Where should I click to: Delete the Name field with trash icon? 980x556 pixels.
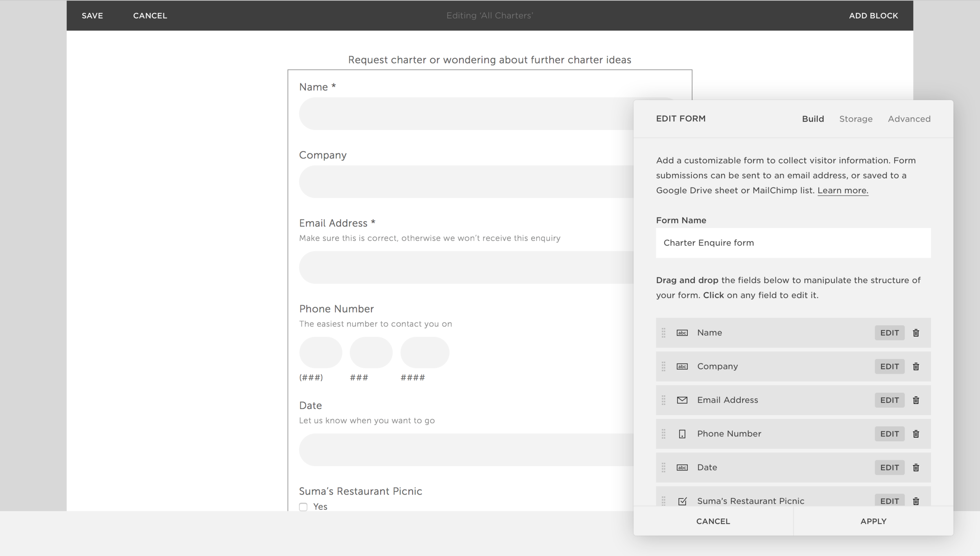coord(916,333)
